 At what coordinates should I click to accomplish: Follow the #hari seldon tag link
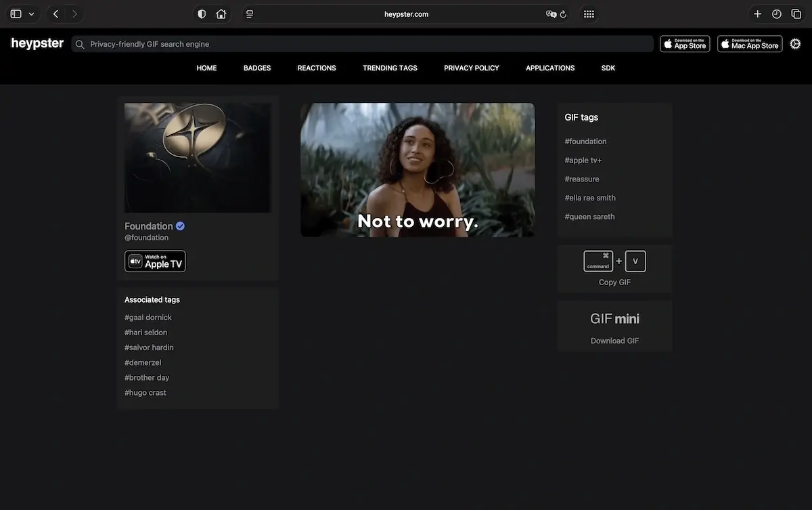[x=145, y=331]
